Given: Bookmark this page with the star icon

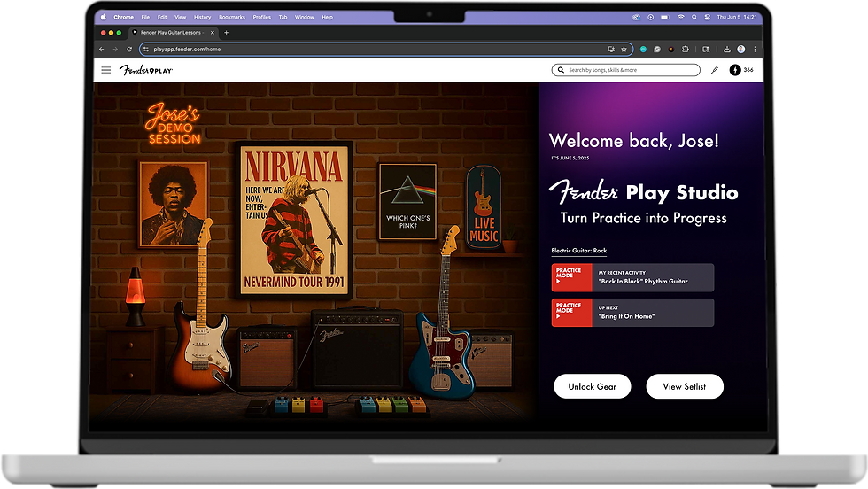Looking at the screenshot, I should point(624,50).
